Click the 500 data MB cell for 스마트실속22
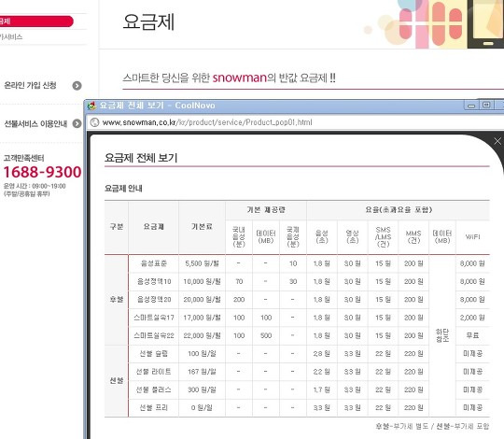This screenshot has height=439, width=504. pos(266,335)
